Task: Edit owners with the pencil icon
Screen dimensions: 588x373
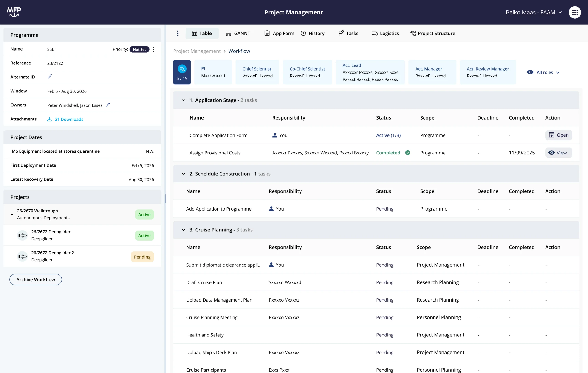Action: click(108, 105)
